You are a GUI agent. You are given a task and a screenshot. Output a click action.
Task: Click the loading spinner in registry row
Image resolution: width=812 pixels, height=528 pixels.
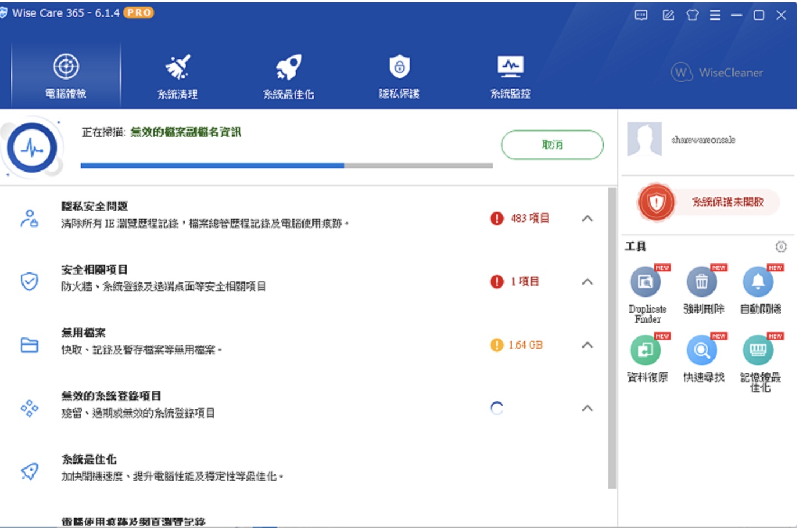click(x=497, y=408)
